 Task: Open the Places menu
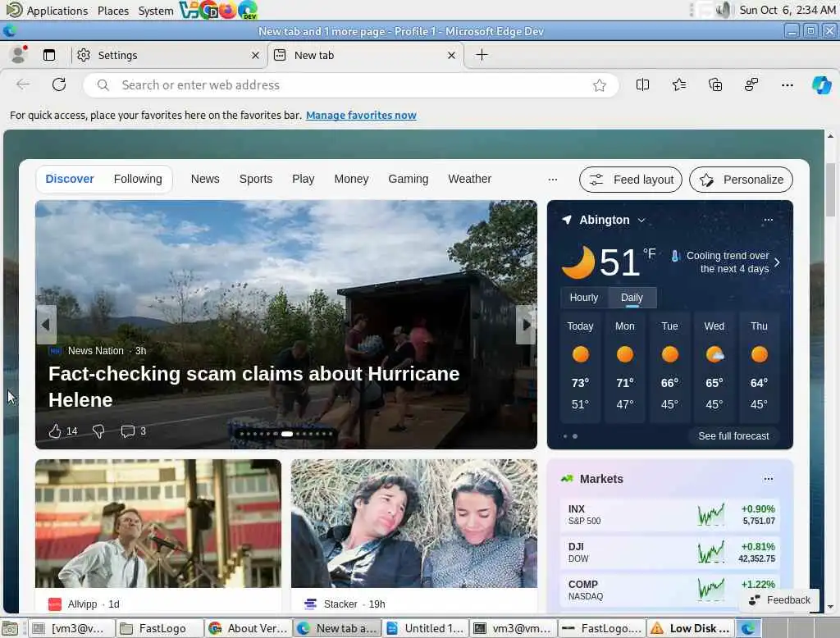(113, 11)
